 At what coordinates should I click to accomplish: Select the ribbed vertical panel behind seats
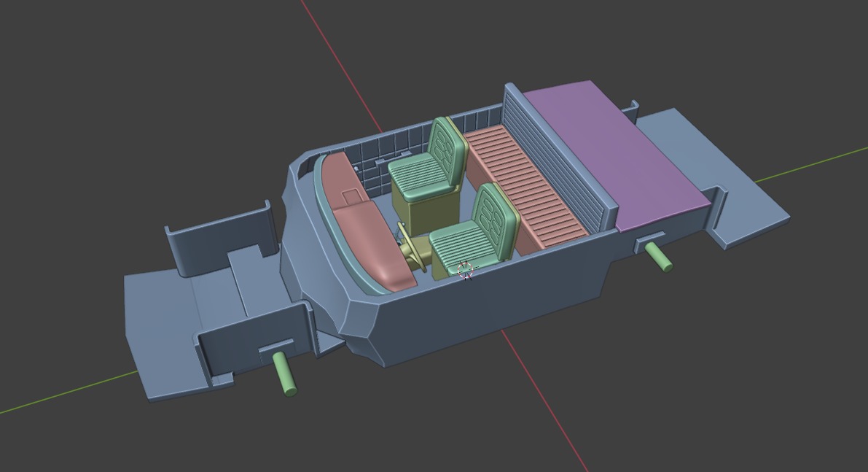pyautogui.click(x=559, y=158)
